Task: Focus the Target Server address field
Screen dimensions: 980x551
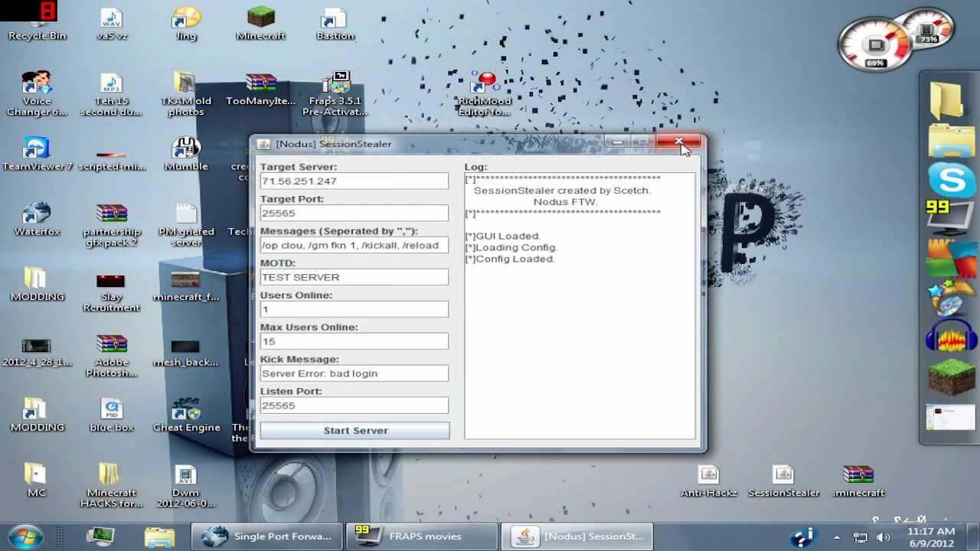Action: pyautogui.click(x=354, y=181)
